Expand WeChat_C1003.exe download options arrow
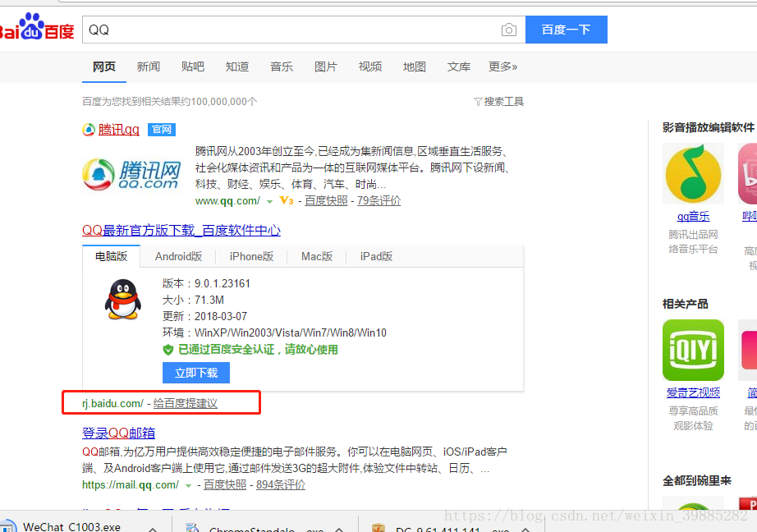This screenshot has height=532, width=757. point(153,530)
